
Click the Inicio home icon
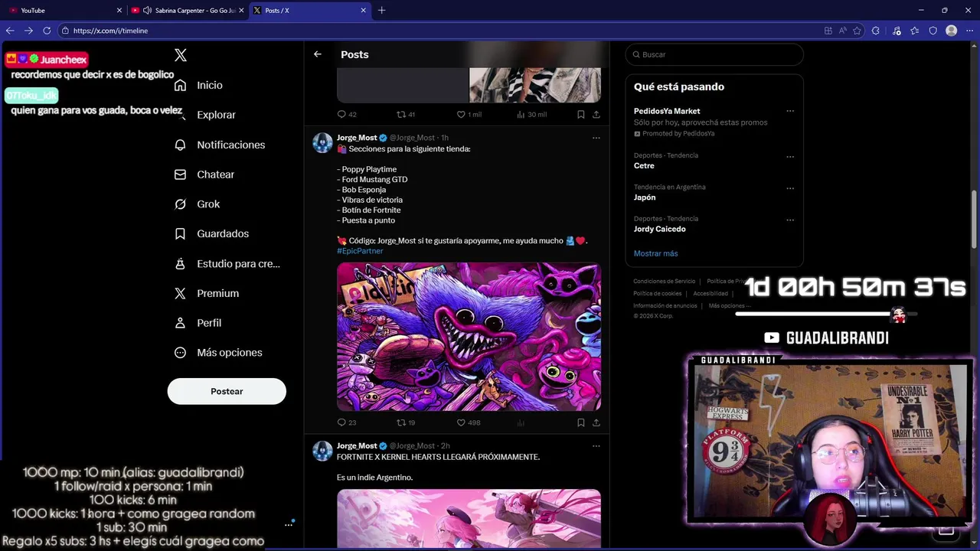tap(181, 85)
